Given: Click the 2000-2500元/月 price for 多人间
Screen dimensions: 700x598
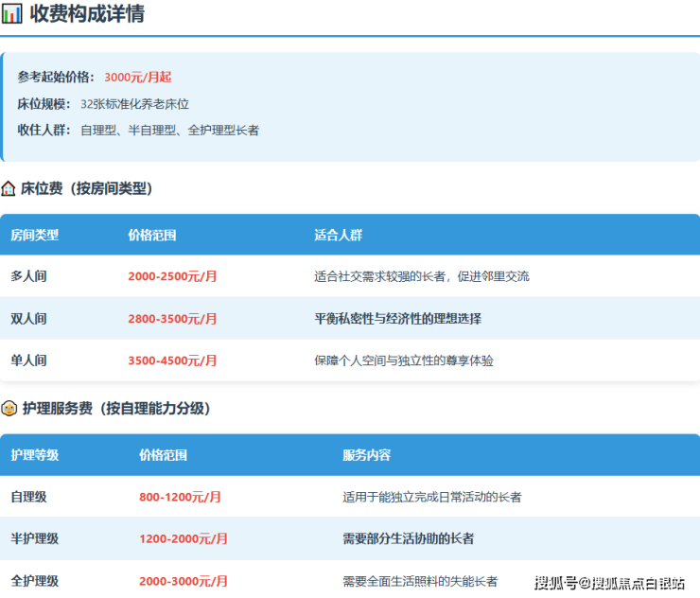Looking at the screenshot, I should 172,276.
